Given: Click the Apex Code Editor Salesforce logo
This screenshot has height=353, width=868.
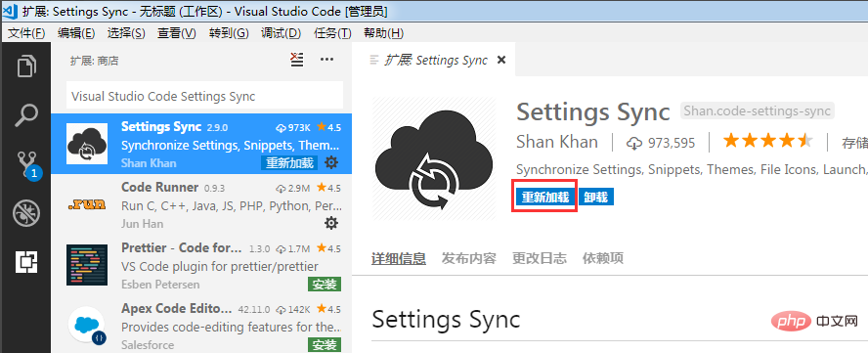Looking at the screenshot, I should point(87,325).
